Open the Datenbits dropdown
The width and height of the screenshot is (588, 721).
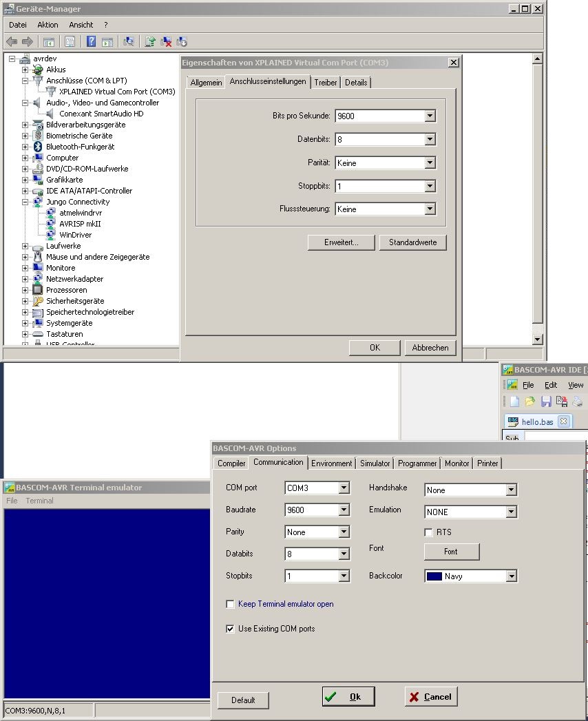click(430, 139)
